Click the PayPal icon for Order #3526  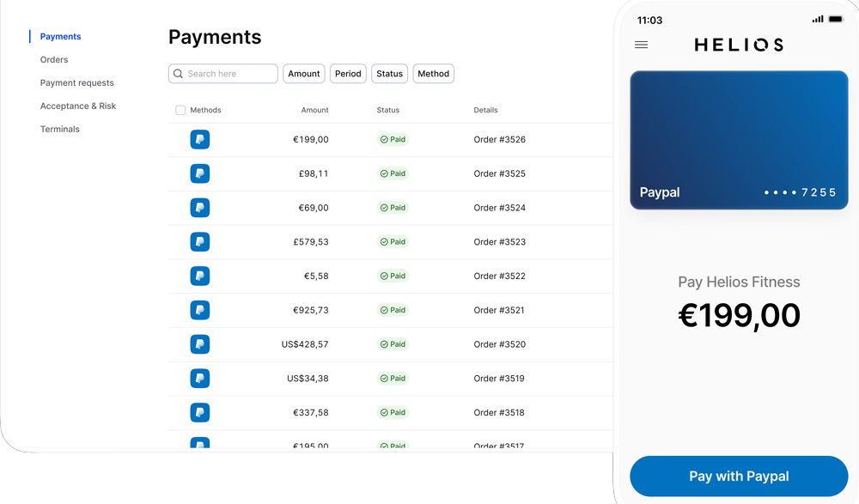tap(199, 139)
